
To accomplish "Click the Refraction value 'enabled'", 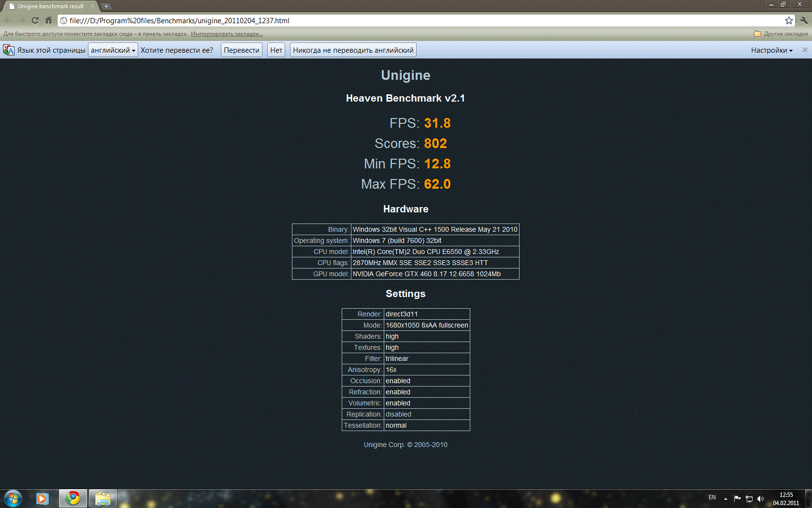I will [427, 392].
